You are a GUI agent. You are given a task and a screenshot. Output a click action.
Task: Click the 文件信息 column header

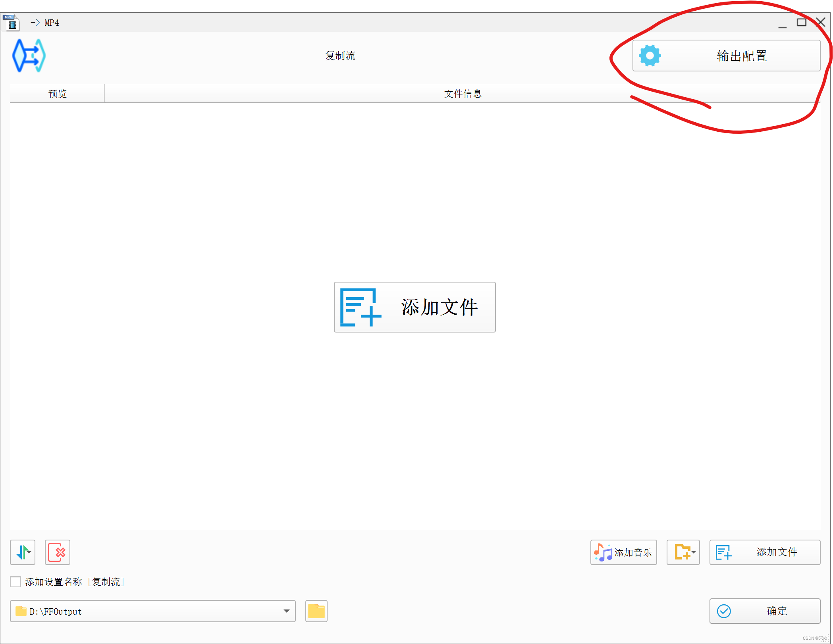tap(462, 94)
